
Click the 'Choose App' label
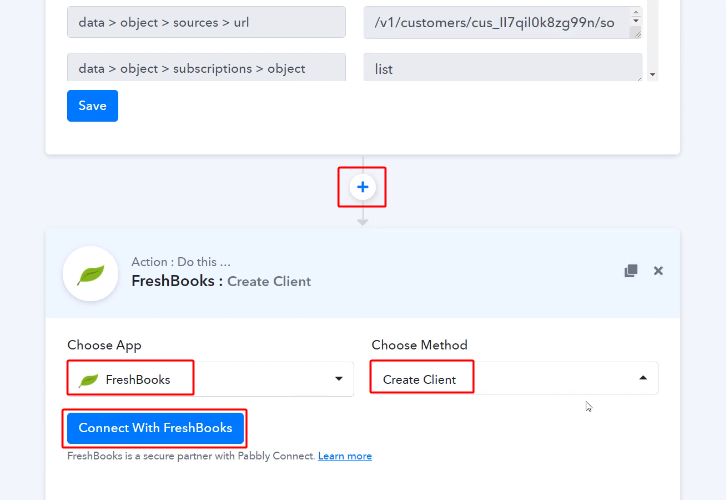pyautogui.click(x=104, y=345)
